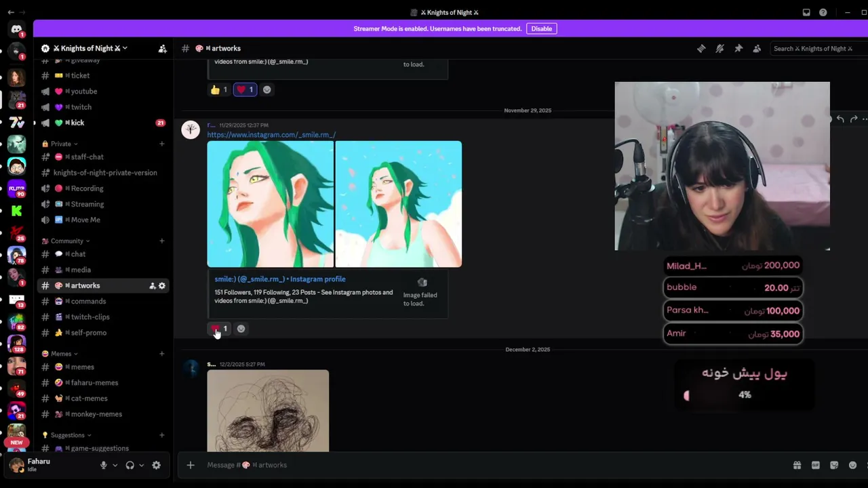Focus the Message artworks text box
Screen dimensions: 868x488
click(495, 465)
